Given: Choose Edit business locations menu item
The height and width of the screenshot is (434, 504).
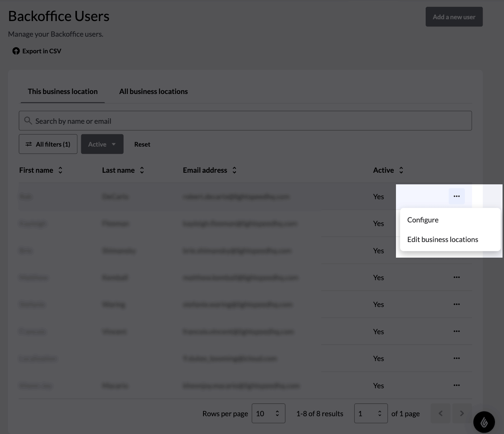Looking at the screenshot, I should click(x=442, y=239).
